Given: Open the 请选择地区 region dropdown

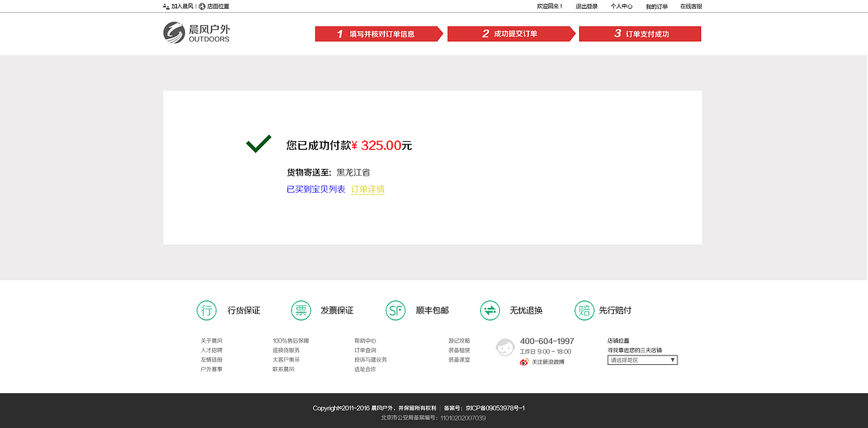Looking at the screenshot, I should click(642, 359).
